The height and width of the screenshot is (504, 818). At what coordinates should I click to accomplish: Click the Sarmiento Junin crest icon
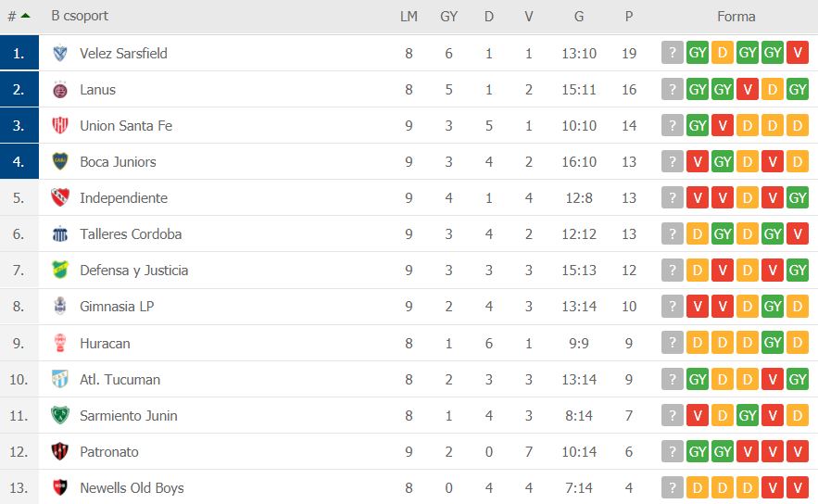(60, 416)
